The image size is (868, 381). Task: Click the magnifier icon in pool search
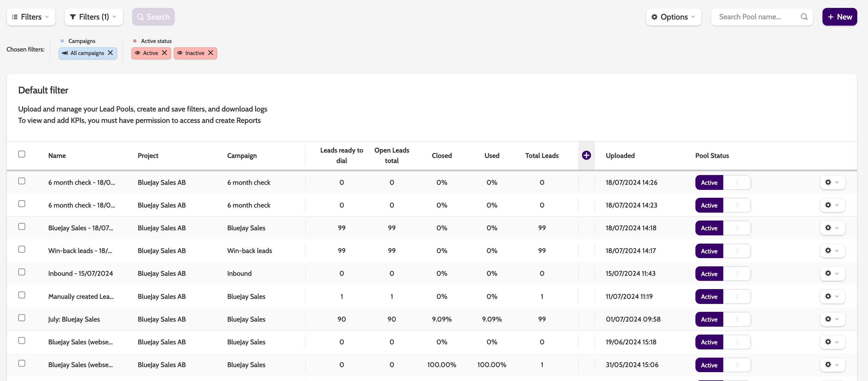pyautogui.click(x=804, y=17)
